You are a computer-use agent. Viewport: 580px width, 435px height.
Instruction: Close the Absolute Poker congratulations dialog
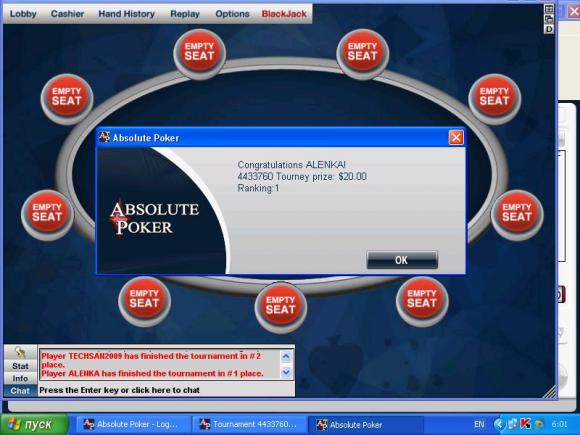[x=456, y=138]
